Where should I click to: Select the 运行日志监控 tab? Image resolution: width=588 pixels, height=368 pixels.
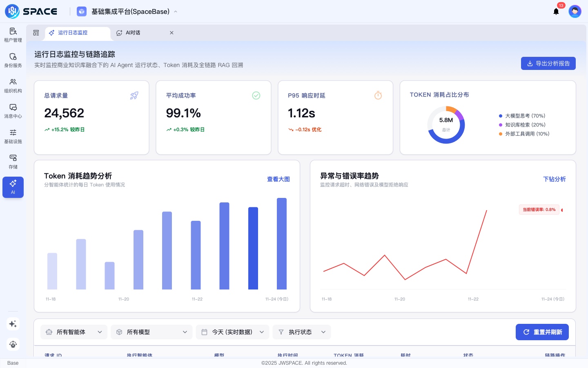(x=73, y=33)
